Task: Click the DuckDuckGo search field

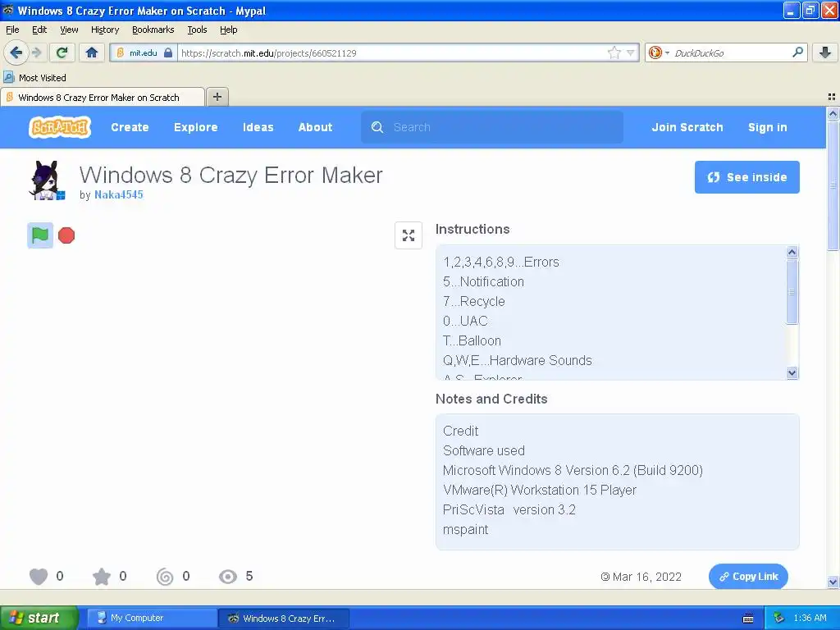Action: click(x=729, y=52)
